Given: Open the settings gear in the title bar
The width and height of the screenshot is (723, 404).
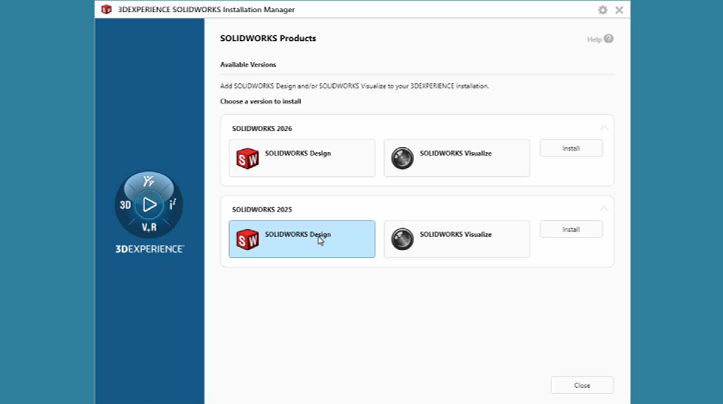Looking at the screenshot, I should [602, 10].
